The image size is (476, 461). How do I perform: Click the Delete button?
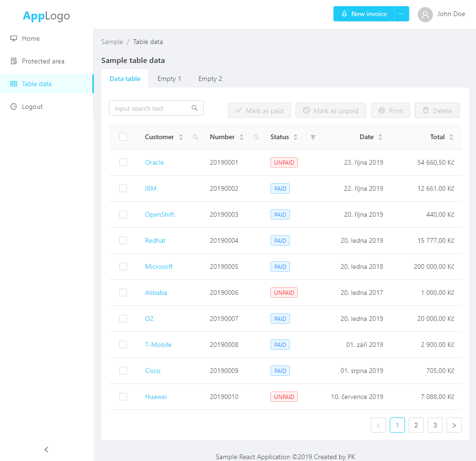click(437, 111)
